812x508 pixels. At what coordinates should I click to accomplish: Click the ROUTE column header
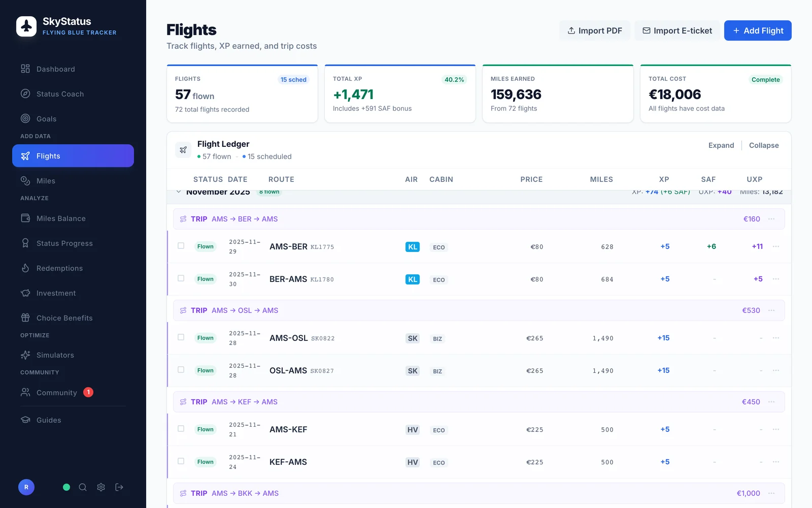[x=281, y=179]
